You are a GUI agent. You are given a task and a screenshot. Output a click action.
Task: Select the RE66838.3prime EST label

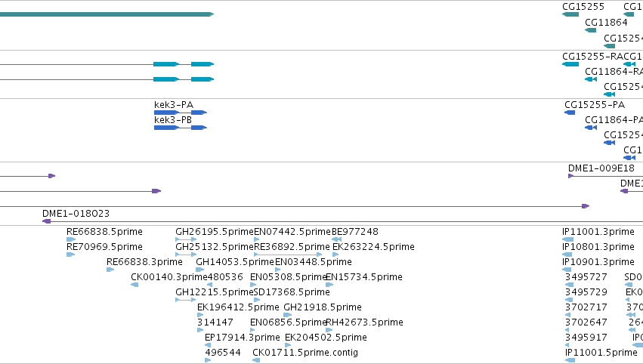144,262
